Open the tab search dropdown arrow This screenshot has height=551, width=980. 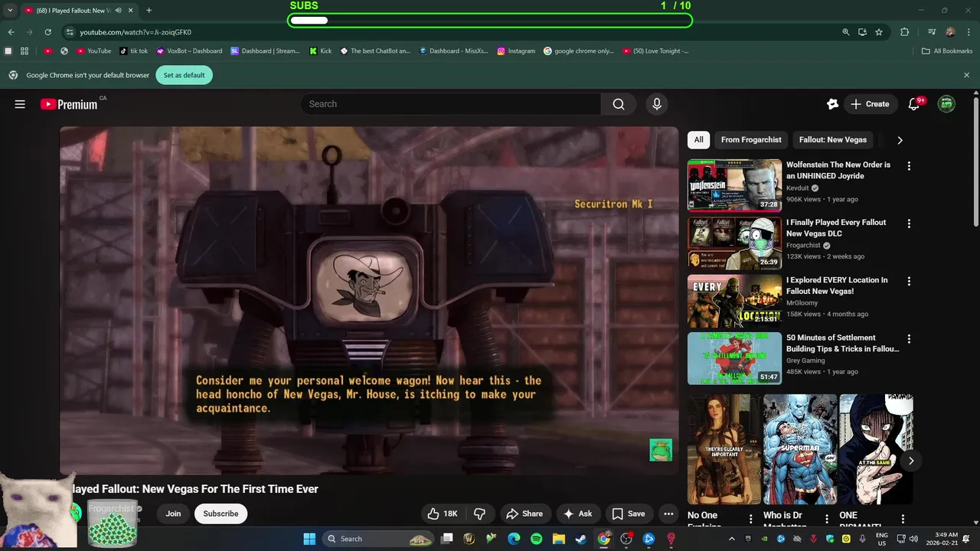pyautogui.click(x=10, y=10)
